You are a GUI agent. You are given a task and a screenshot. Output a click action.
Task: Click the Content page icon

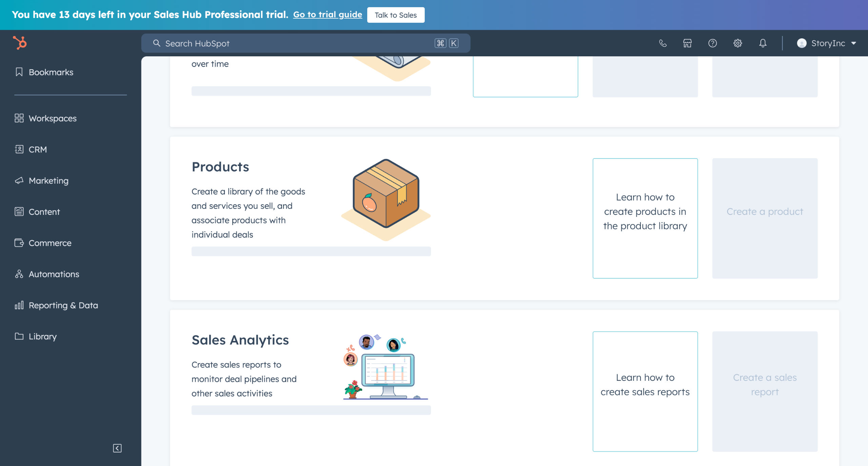click(19, 212)
